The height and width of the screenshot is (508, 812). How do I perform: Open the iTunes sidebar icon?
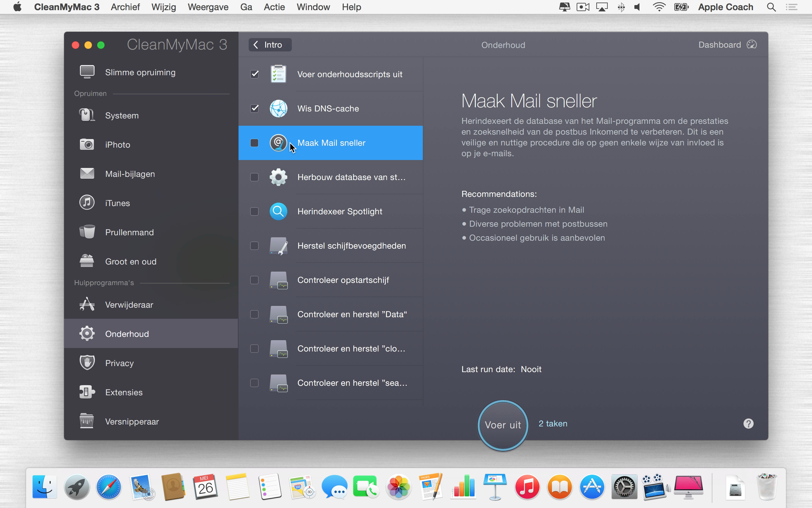[87, 203]
